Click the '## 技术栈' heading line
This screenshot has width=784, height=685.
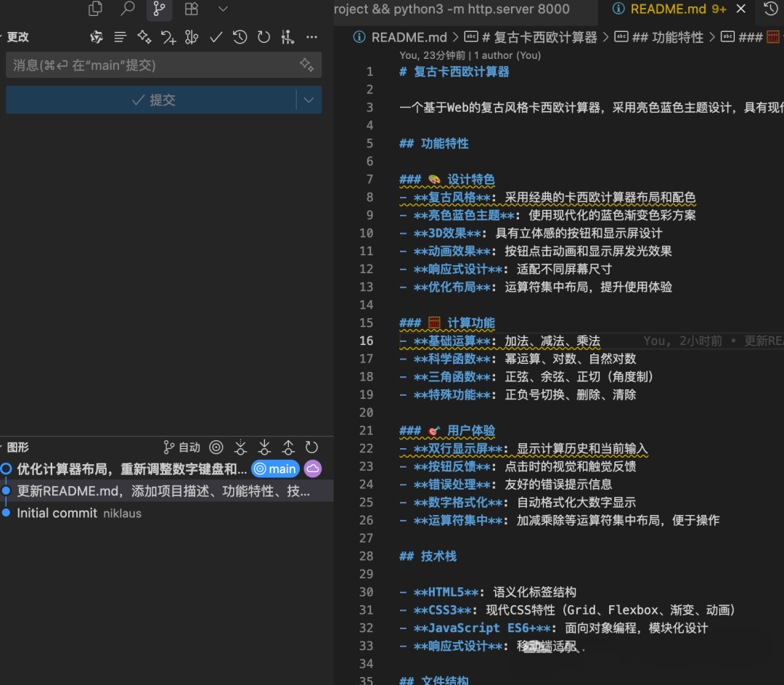(x=428, y=556)
